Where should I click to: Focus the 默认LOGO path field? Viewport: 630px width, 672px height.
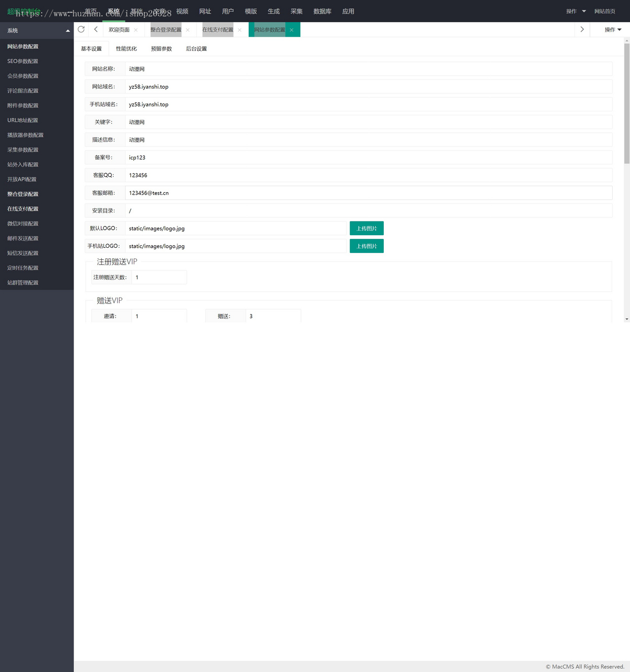coord(236,228)
